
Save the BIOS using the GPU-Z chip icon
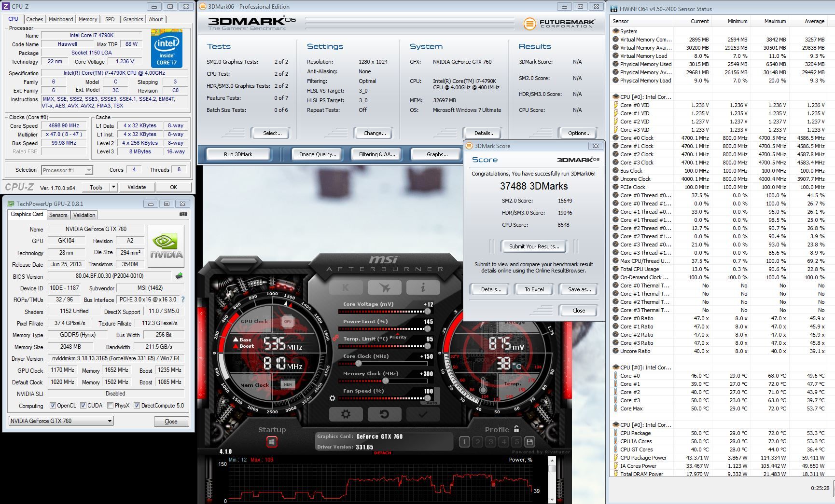(179, 276)
